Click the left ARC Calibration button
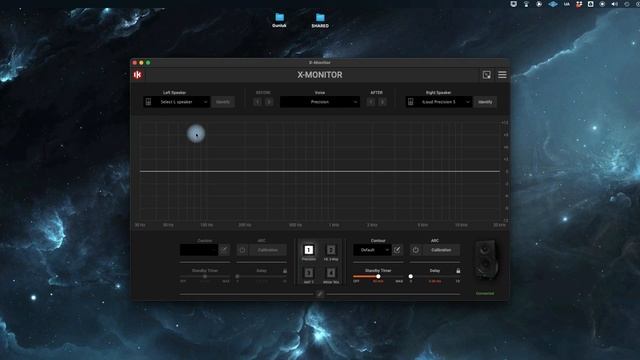This screenshot has height=360, width=640. click(268, 250)
